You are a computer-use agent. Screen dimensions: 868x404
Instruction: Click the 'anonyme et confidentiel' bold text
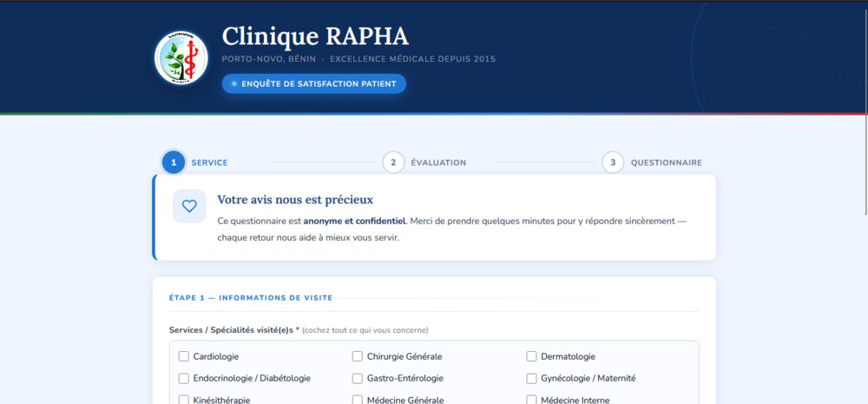click(355, 222)
